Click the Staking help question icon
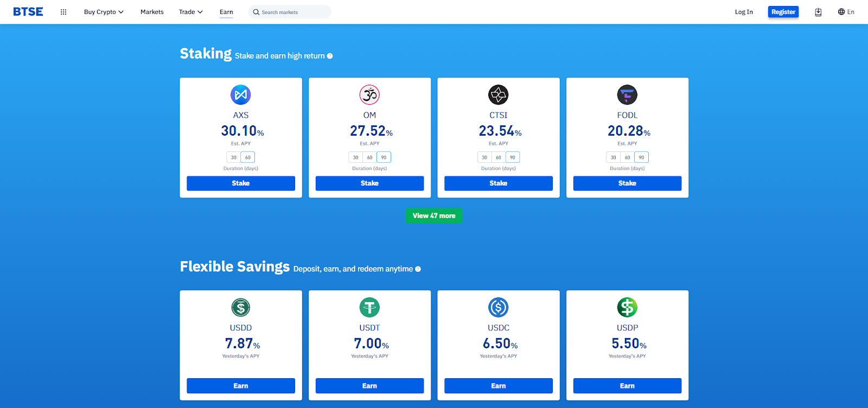Screen dimensions: 868x408 tap(330, 56)
